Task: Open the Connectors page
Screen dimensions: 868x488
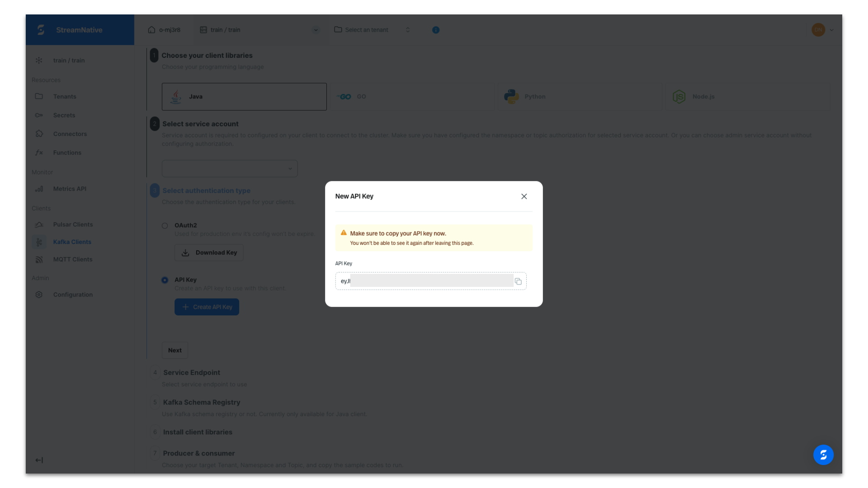Action: [x=70, y=134]
